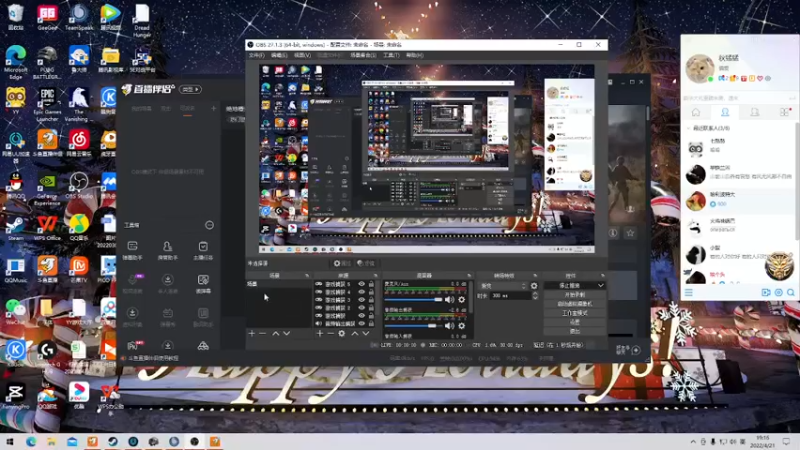
Task: Toggle lock for source 显示捕获 4
Action: (x=371, y=292)
